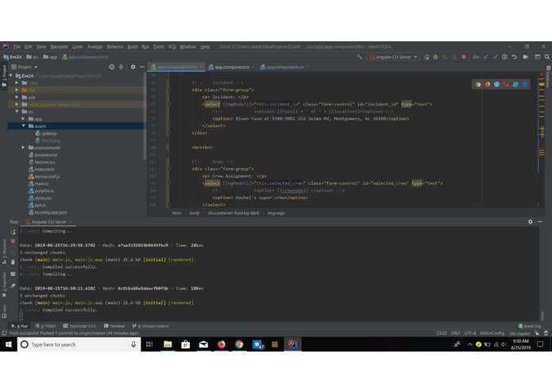Click the green Build Project hammer icon
This screenshot has height=392, width=552.
(x=360, y=56)
